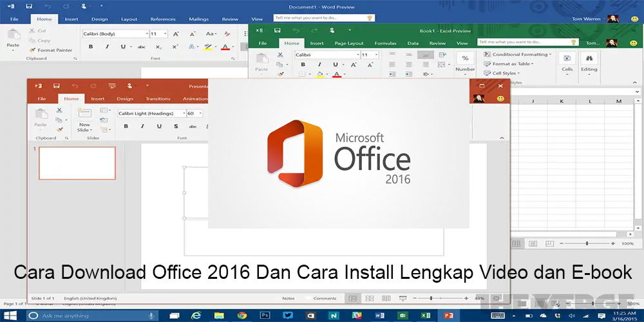Open PowerPoint font size 60 dropdown

click(x=200, y=113)
